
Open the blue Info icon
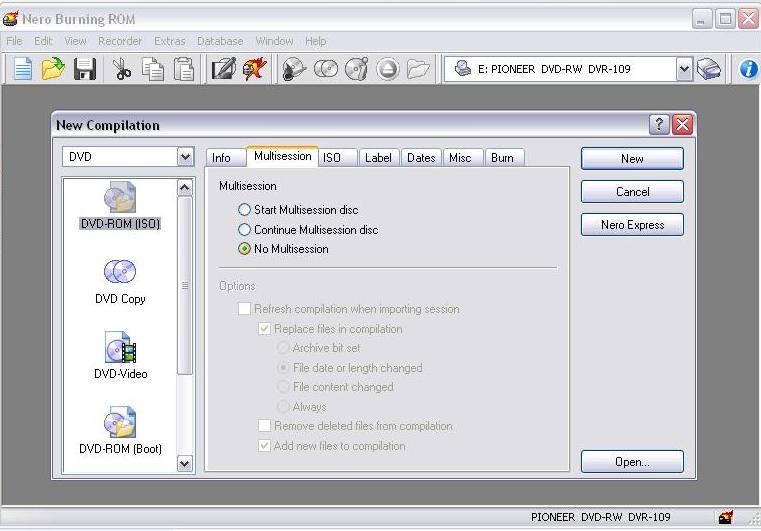click(x=749, y=68)
